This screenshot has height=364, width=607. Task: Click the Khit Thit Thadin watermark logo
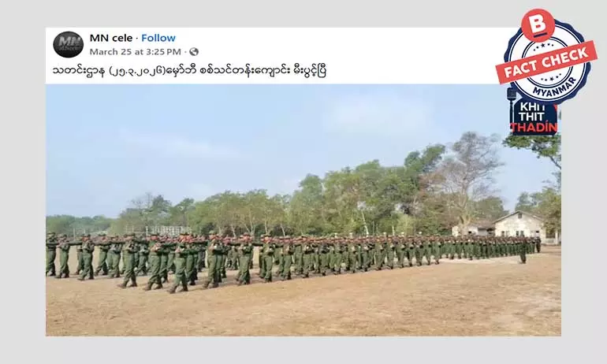coord(534,117)
